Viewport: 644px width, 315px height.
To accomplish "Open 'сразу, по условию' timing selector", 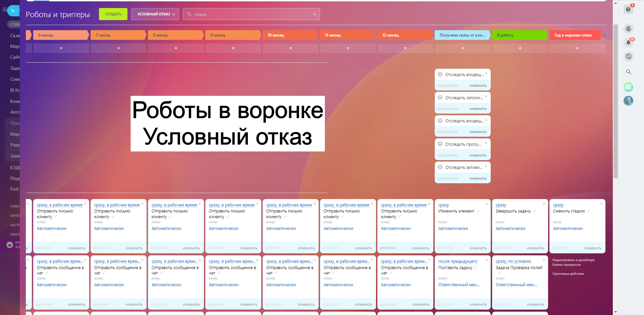I will [513, 261].
